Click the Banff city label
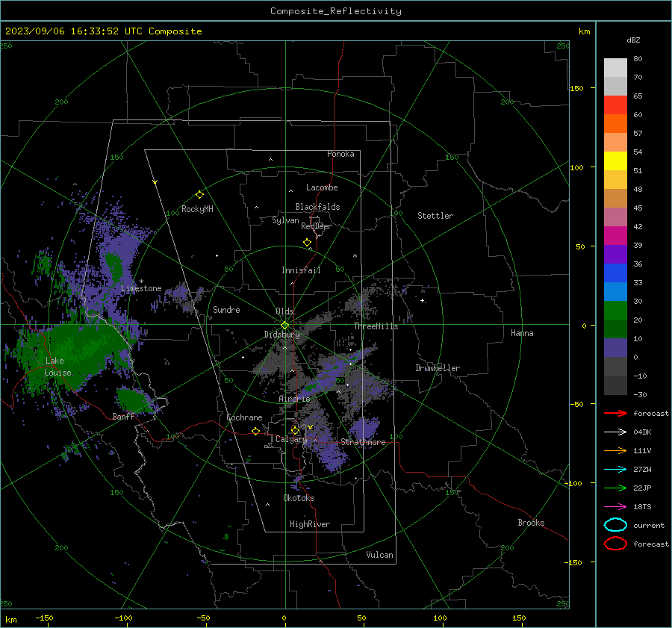Viewport: 672px width, 628px height. pos(123,417)
